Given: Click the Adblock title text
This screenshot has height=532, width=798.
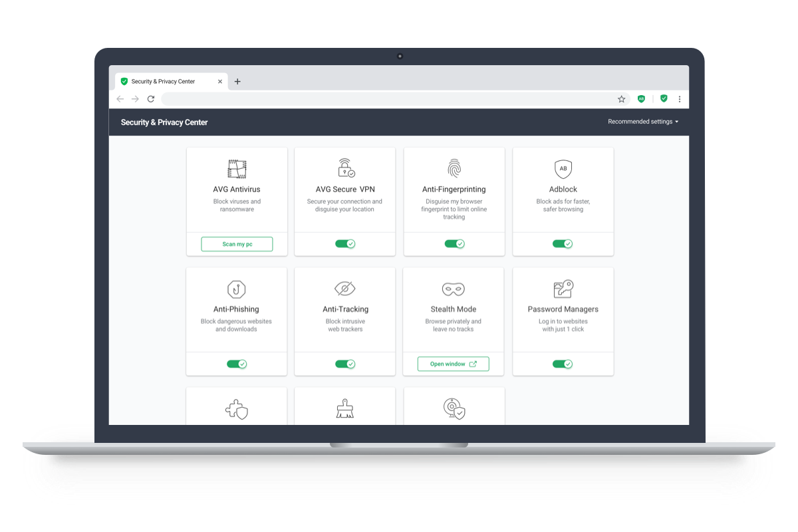Looking at the screenshot, I should tap(563, 190).
